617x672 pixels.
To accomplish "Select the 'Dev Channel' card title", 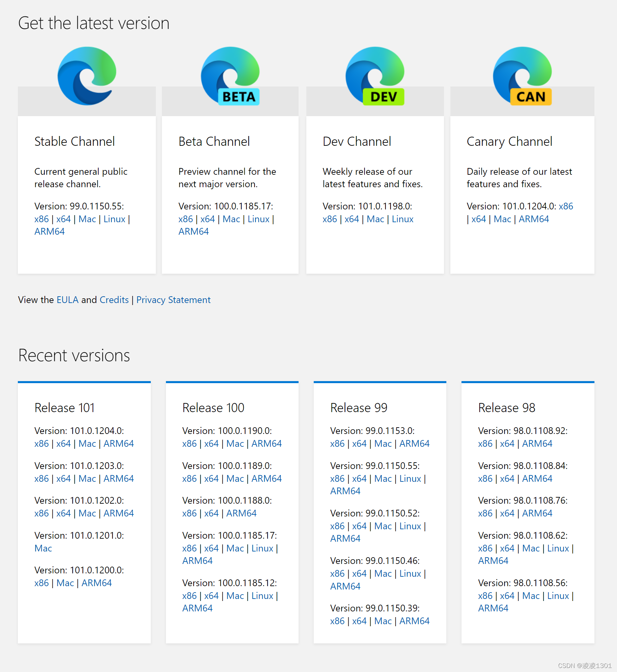I will coord(357,141).
